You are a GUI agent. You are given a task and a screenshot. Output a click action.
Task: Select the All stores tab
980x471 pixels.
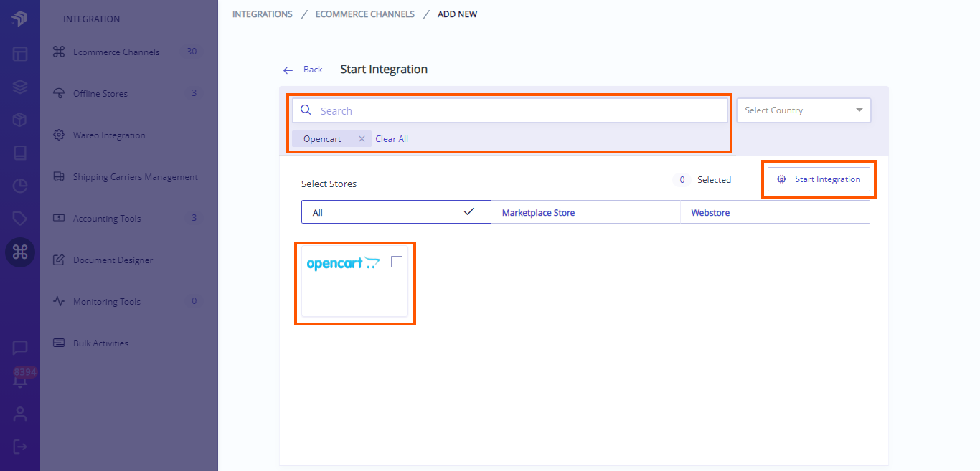click(396, 212)
